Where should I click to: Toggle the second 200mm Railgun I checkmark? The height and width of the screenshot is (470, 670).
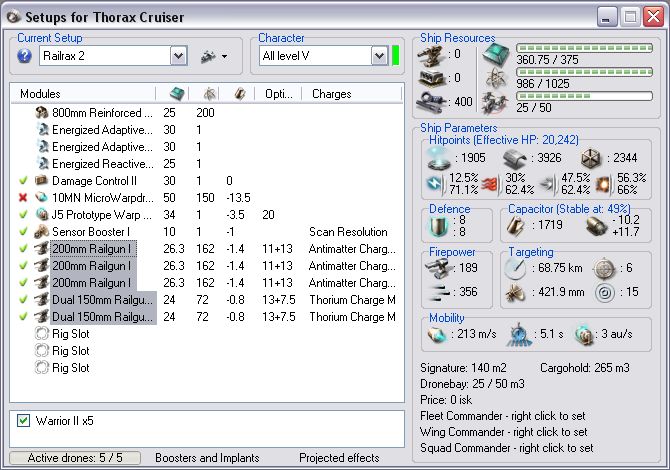(x=23, y=265)
